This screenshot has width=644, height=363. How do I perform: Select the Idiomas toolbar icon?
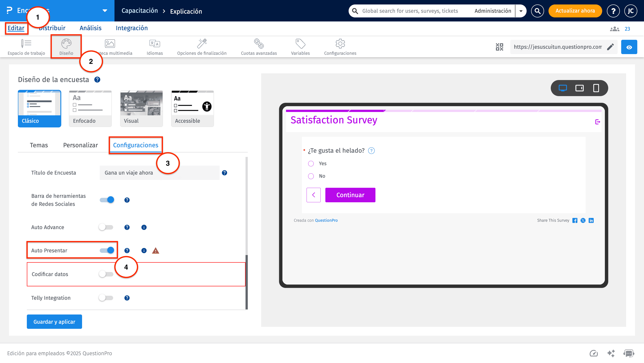[155, 46]
